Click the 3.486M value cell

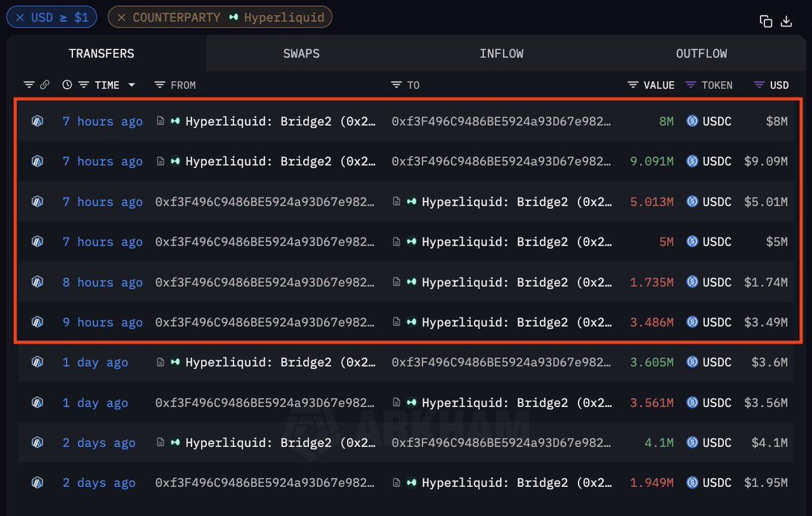point(652,323)
